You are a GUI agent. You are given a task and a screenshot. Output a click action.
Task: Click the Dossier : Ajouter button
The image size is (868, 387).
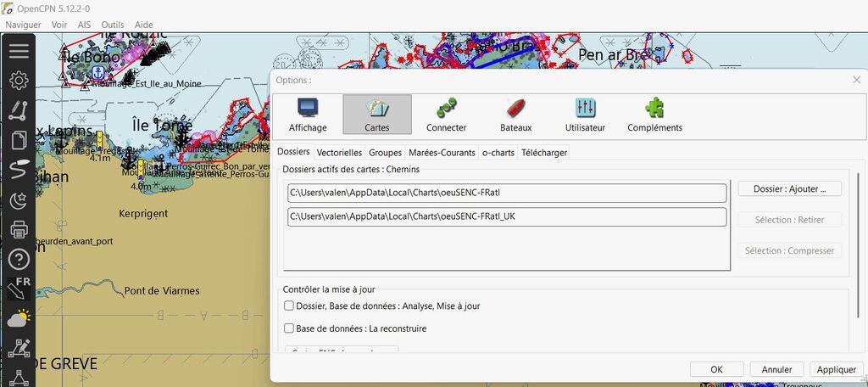[x=790, y=188]
